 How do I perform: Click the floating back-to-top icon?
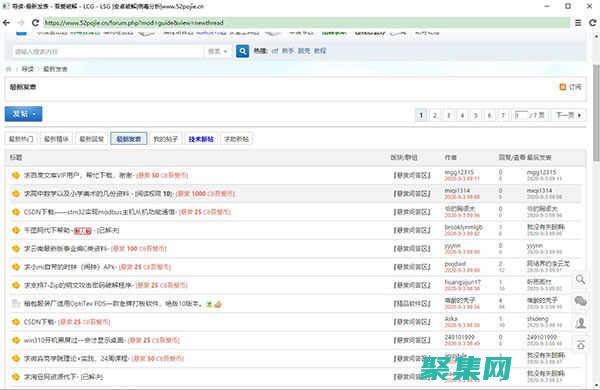pyautogui.click(x=580, y=345)
